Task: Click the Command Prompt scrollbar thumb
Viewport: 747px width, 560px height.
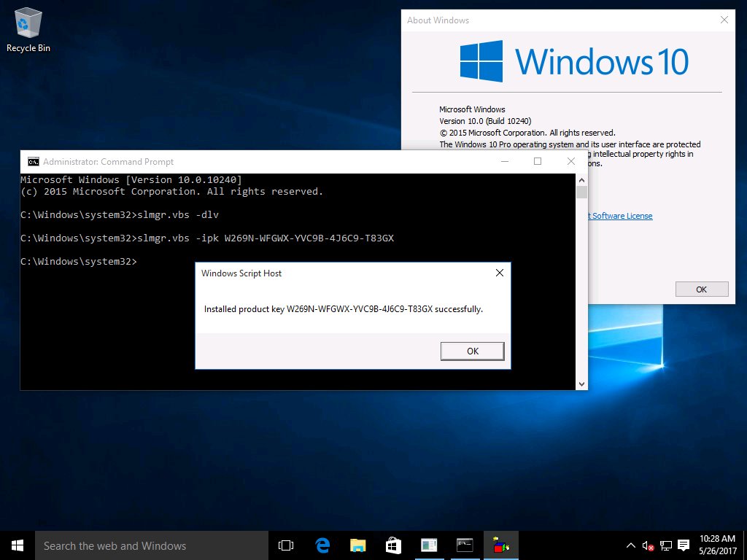Action: (x=581, y=192)
